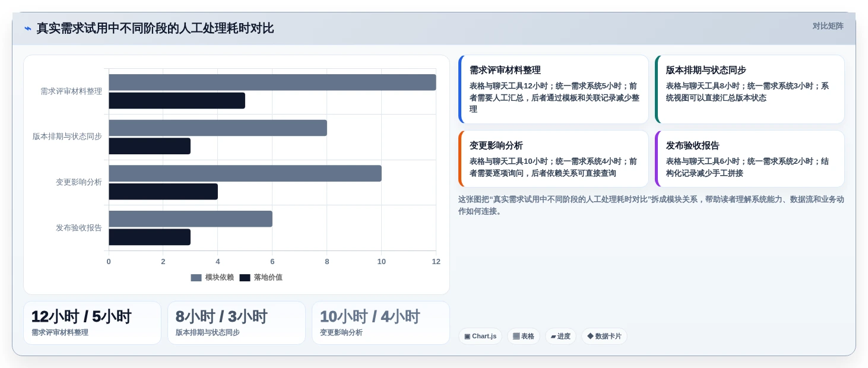868x368 pixels.
Task: Click the 发布验收报告 axis label
Action: tap(79, 228)
